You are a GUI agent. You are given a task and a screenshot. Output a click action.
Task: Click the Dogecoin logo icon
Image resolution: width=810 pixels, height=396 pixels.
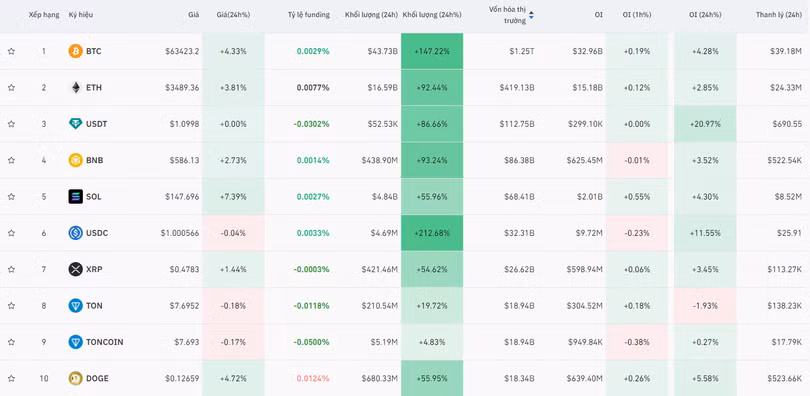coord(75,378)
